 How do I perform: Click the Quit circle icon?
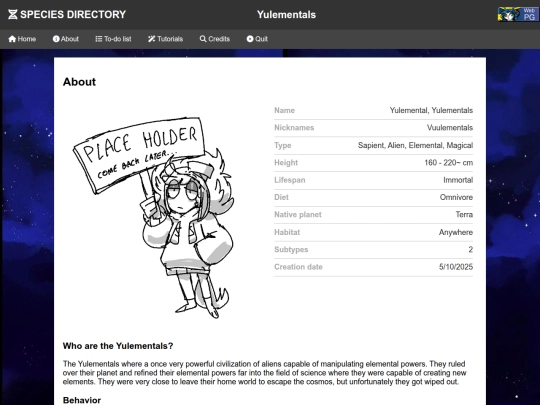click(250, 39)
